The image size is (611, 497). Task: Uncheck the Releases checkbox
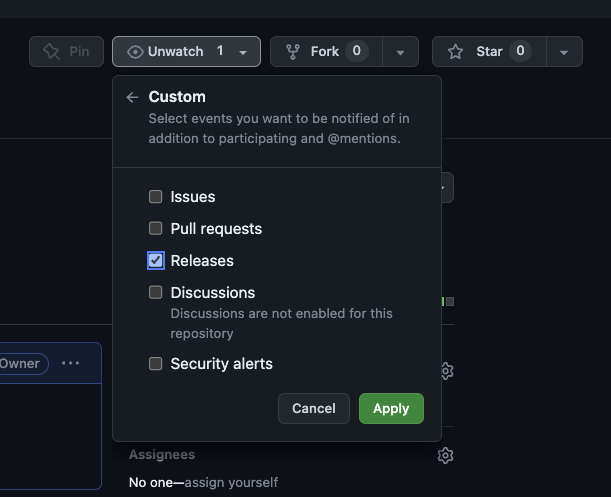pos(156,261)
